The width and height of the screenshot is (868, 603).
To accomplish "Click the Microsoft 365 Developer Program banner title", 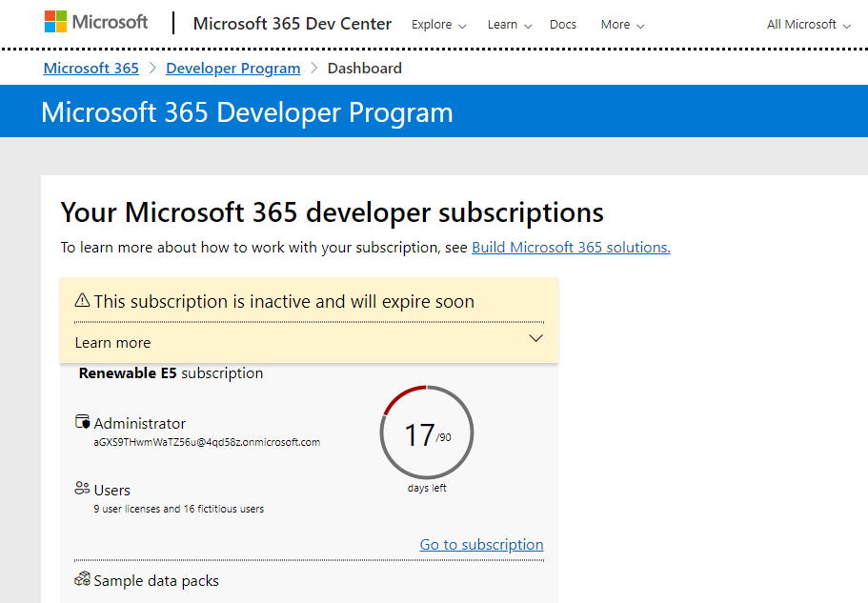I will click(247, 112).
